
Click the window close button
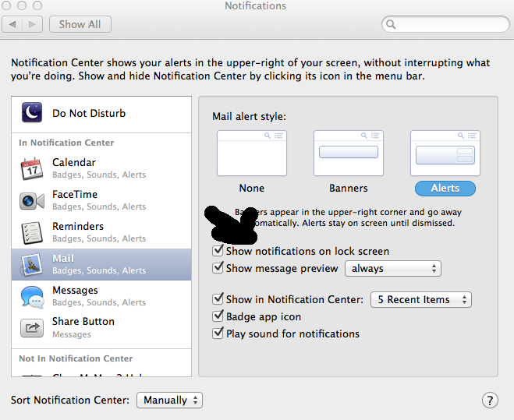coord(6,5)
